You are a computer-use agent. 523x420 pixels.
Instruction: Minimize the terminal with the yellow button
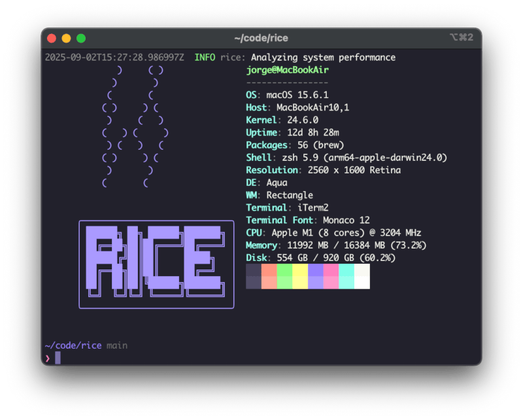click(x=66, y=39)
